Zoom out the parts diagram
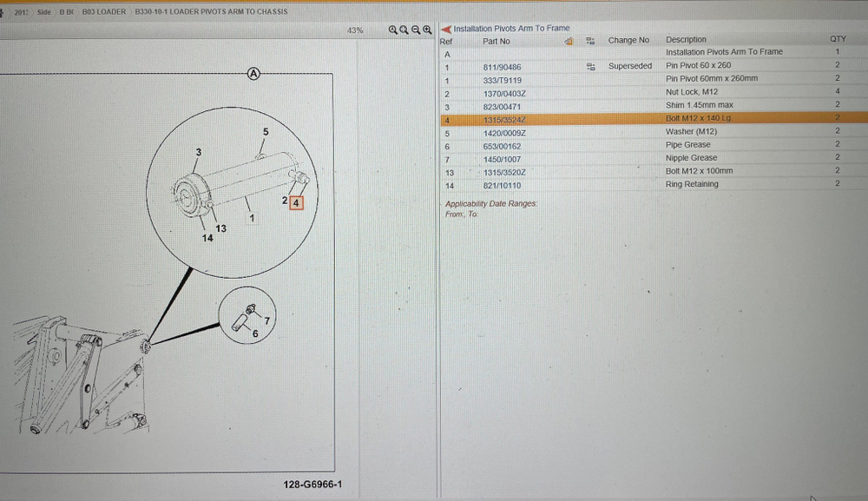868x501 pixels. (x=416, y=30)
